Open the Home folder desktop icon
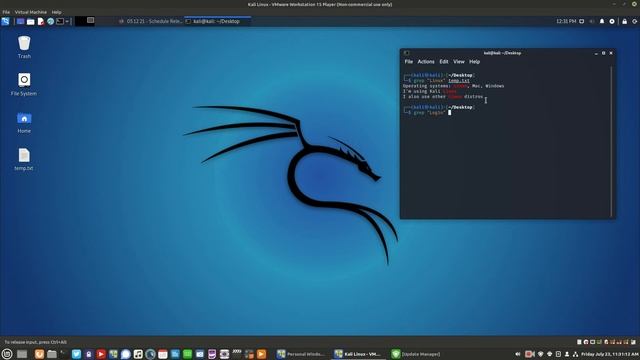 point(24,122)
